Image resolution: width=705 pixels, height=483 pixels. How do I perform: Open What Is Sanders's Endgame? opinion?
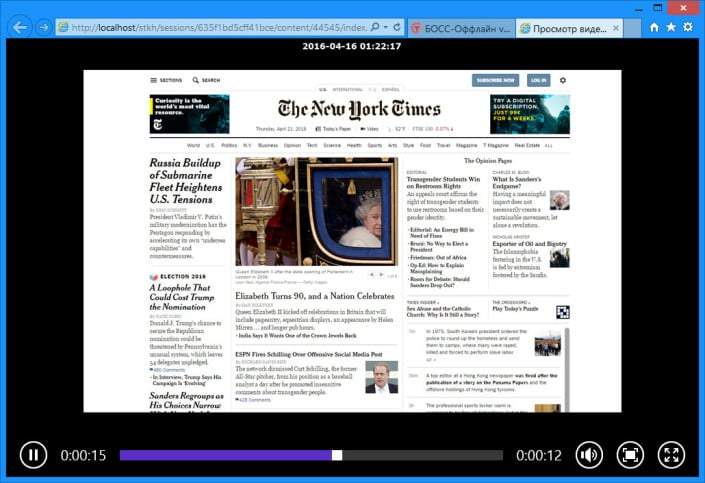[517, 183]
